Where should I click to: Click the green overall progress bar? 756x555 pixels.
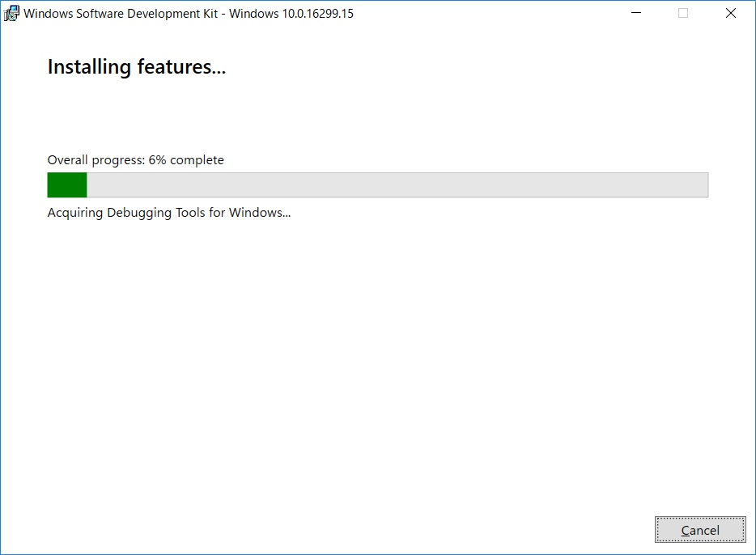377,185
